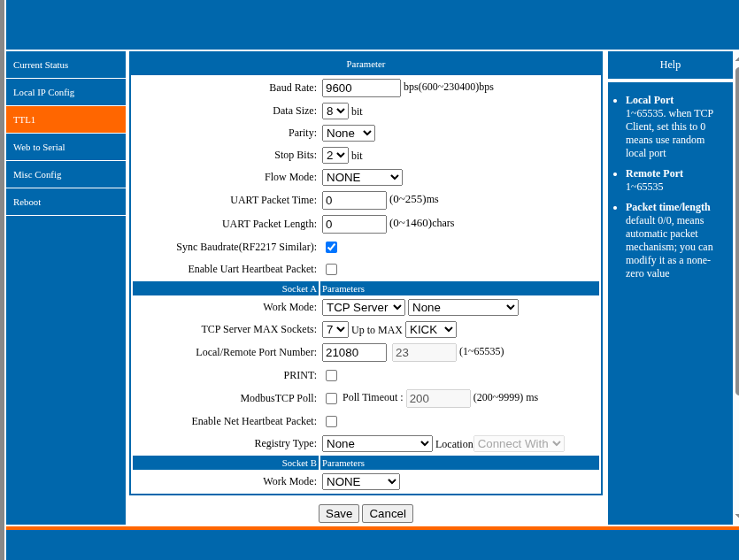The image size is (739, 560).
Task: Go to Local IP Config
Action: tap(43, 92)
